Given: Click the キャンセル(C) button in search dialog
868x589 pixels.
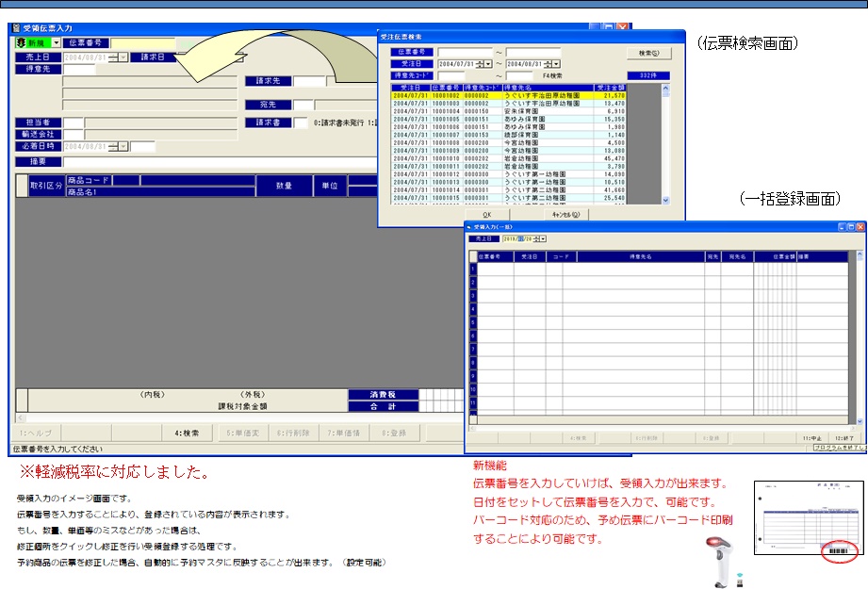Looking at the screenshot, I should (x=565, y=215).
